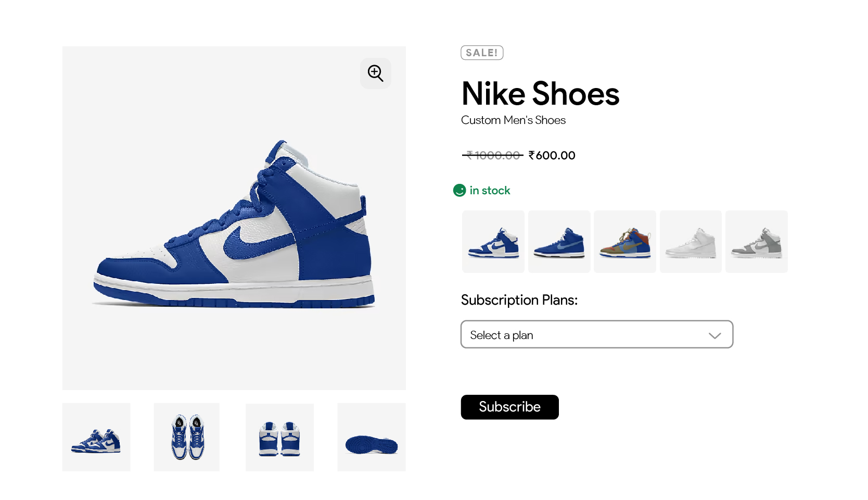Click the zoom magnifier icon on product image

[375, 73]
